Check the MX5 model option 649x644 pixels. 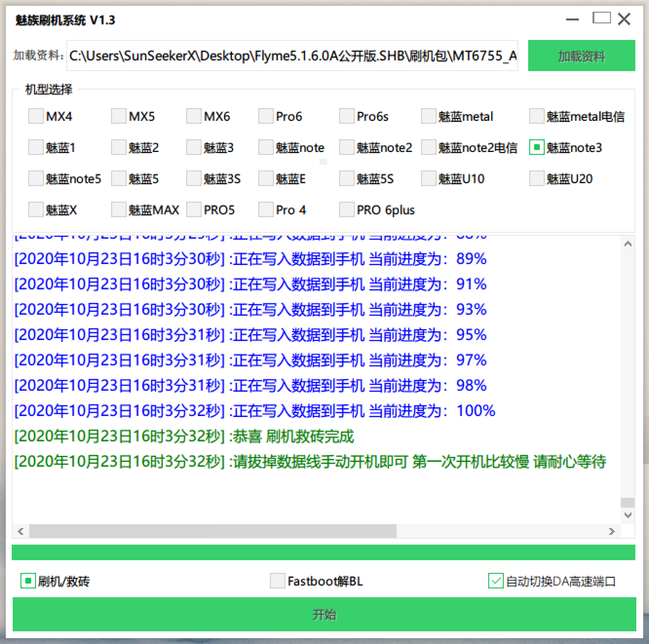tap(119, 116)
